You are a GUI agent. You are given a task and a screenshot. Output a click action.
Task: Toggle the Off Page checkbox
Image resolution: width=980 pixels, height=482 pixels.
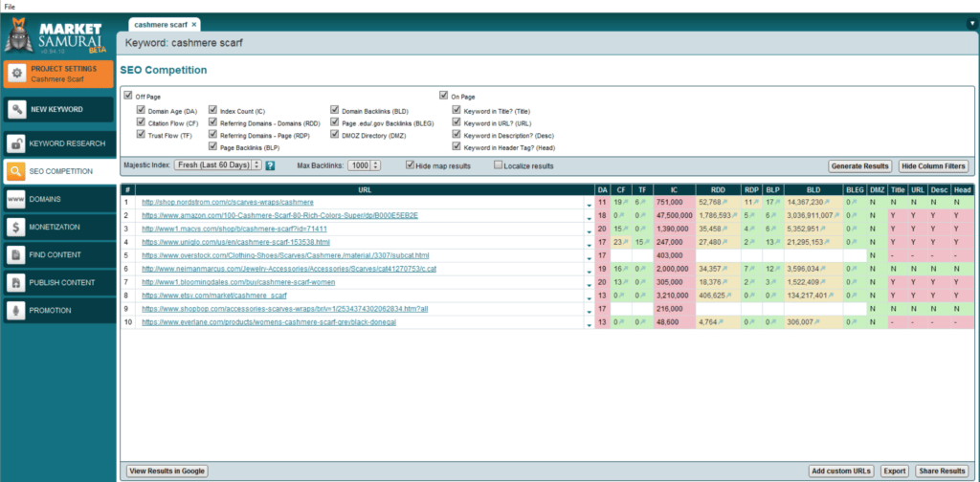point(129,97)
